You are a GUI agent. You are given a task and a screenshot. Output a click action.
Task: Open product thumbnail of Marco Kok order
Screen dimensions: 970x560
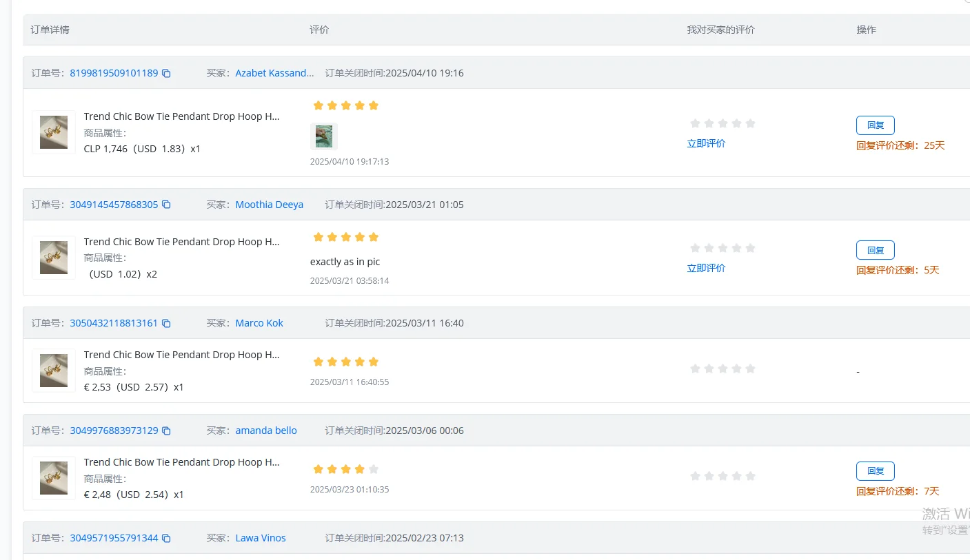[x=54, y=371]
